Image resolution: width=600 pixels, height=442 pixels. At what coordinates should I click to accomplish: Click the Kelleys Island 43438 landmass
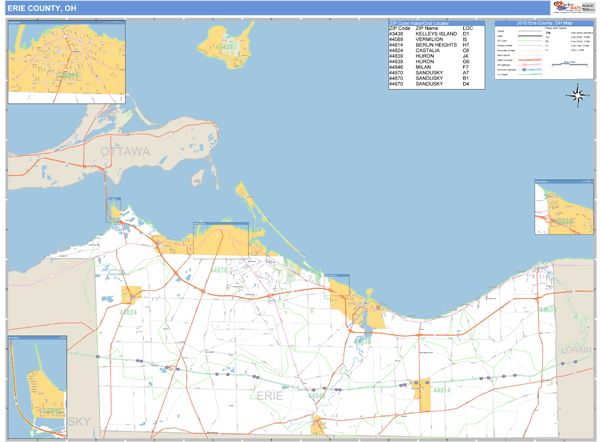pyautogui.click(x=221, y=46)
